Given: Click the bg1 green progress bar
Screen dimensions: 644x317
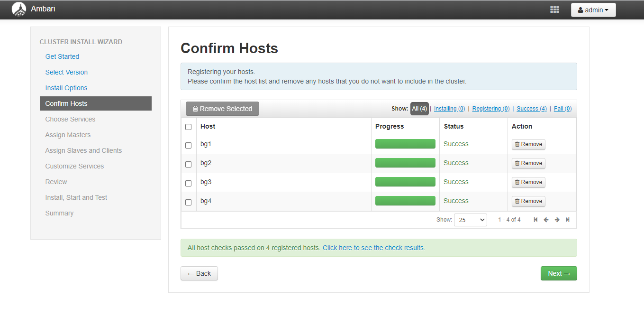Looking at the screenshot, I should coord(405,144).
